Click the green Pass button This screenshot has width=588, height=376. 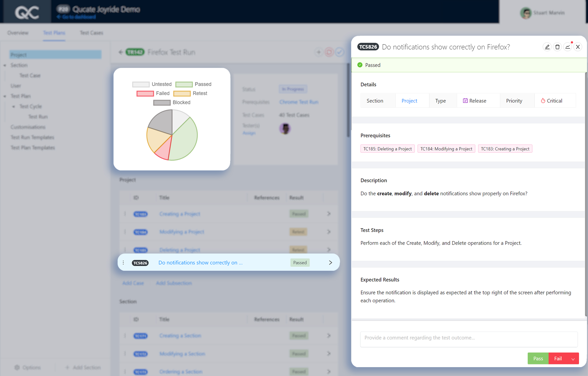(x=538, y=358)
